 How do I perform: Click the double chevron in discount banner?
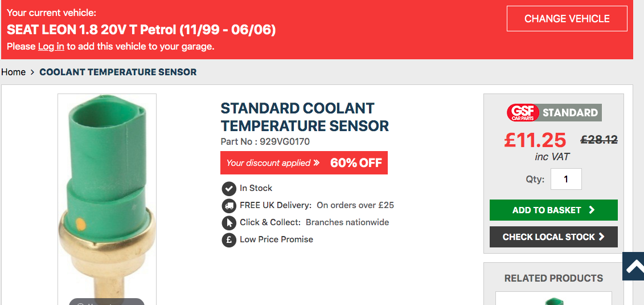316,163
